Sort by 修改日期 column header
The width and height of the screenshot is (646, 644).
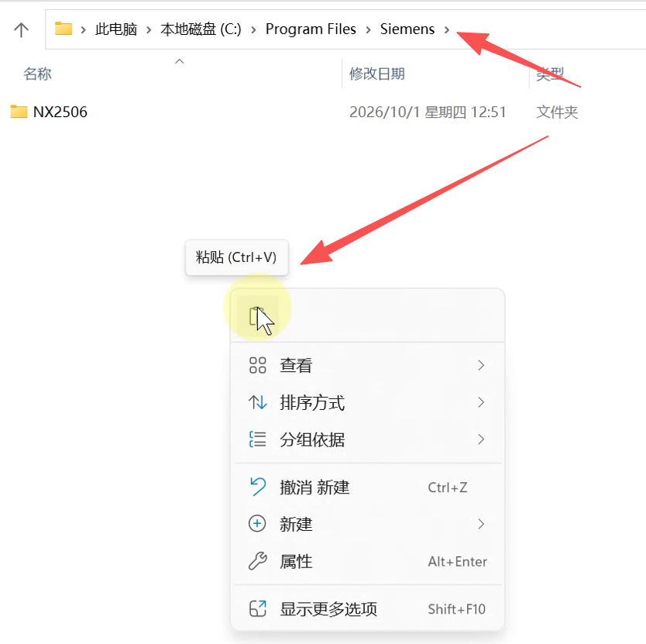[x=377, y=74]
